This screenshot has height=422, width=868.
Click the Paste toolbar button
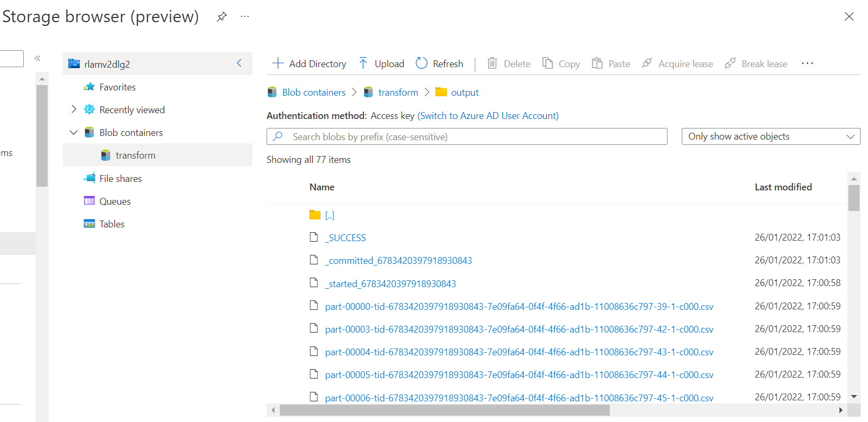[x=611, y=63]
